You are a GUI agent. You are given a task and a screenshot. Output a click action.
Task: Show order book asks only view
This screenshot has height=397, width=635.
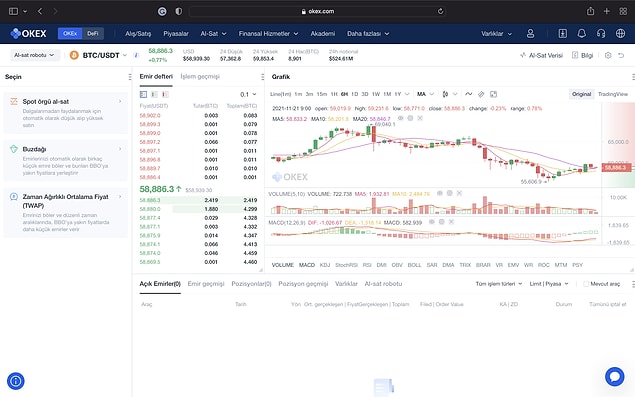click(165, 94)
